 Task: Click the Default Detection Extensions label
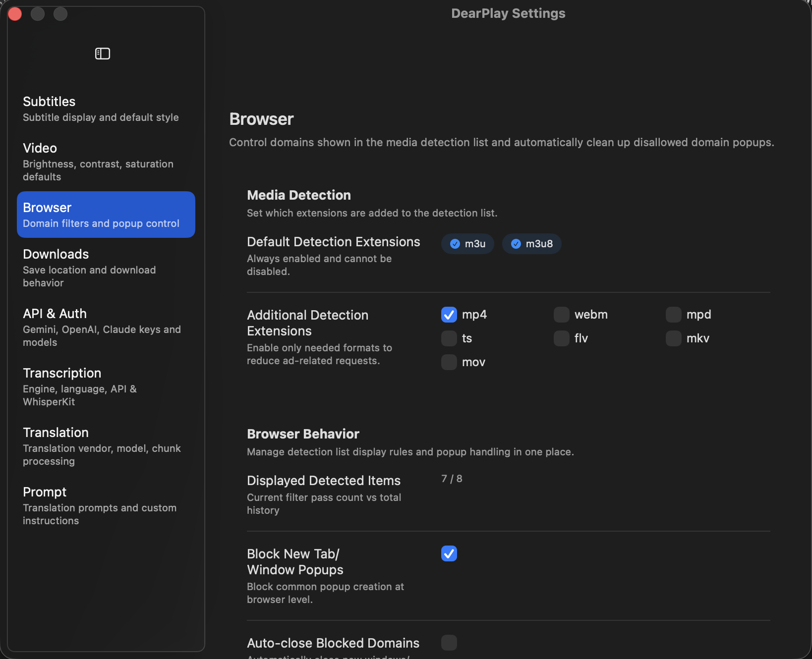pos(334,242)
